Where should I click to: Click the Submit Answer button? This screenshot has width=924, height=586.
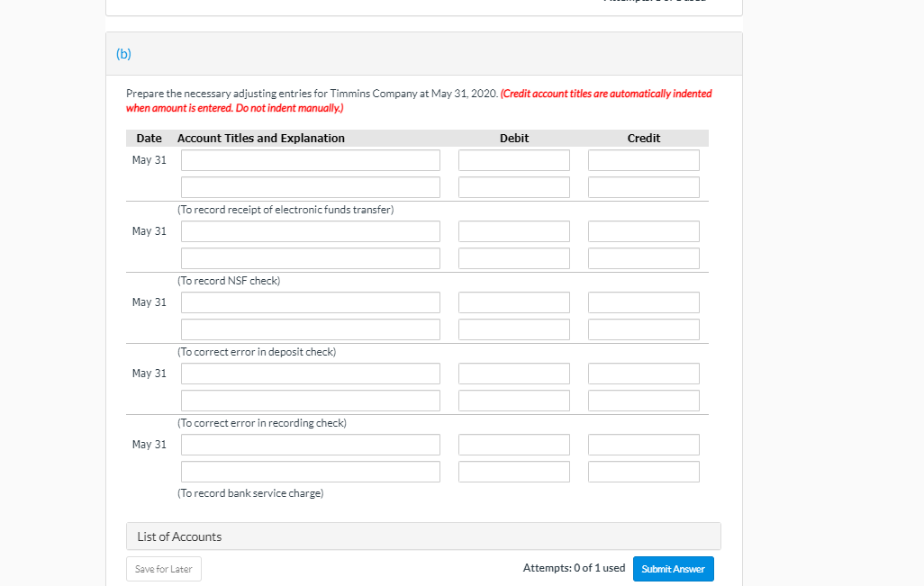point(673,568)
